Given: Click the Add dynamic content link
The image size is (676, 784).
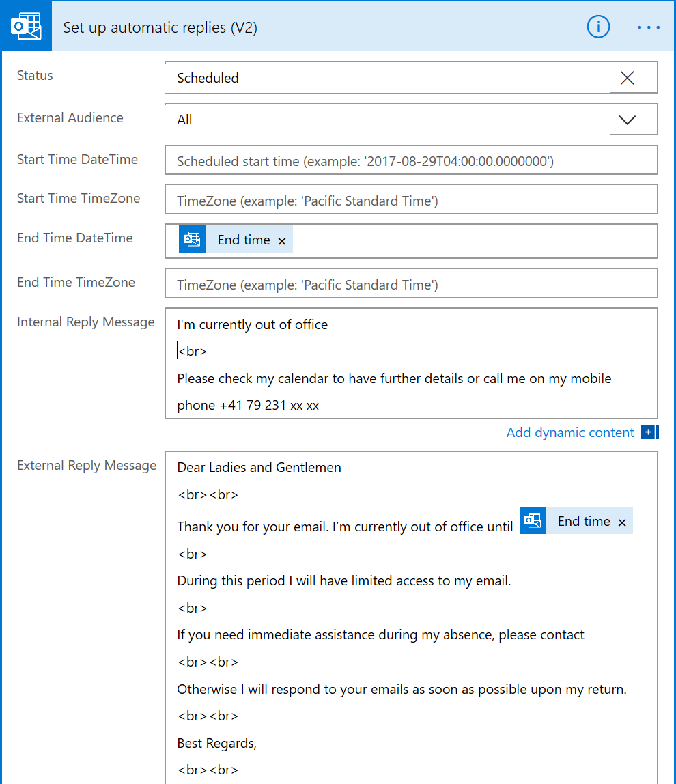Looking at the screenshot, I should (570, 432).
